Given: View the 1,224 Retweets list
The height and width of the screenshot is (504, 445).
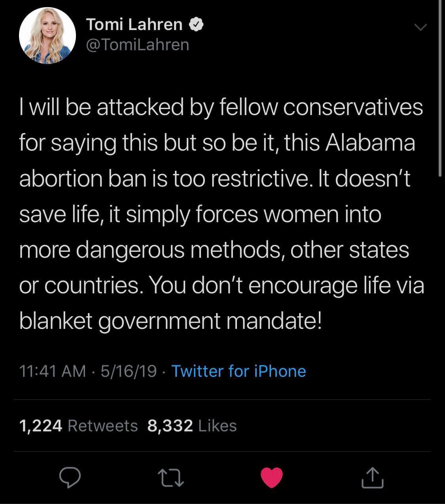Looking at the screenshot, I should coord(78,426).
